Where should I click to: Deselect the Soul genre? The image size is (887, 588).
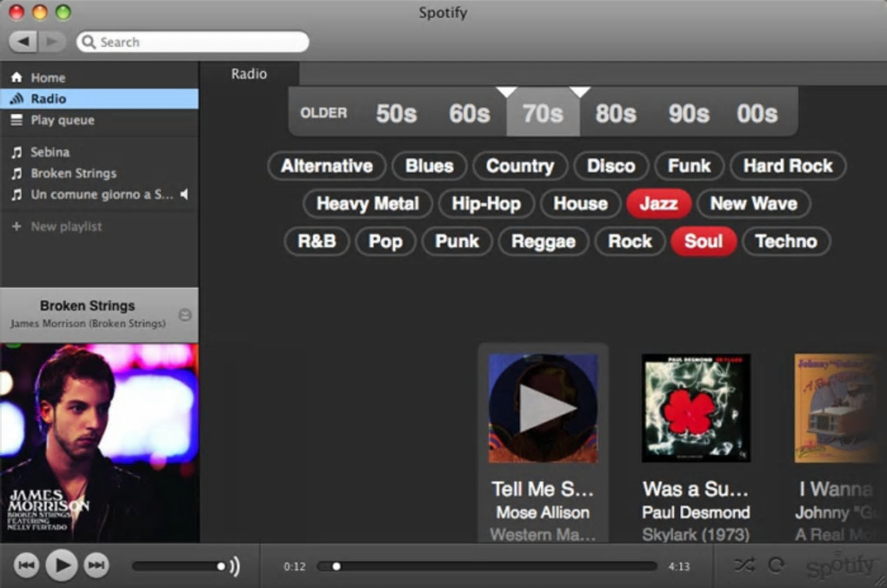[704, 242]
